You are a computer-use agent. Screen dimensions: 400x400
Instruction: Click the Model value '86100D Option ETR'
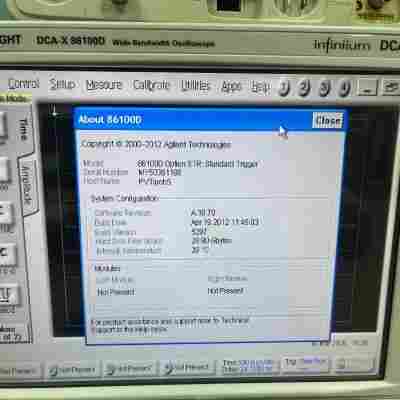click(198, 164)
